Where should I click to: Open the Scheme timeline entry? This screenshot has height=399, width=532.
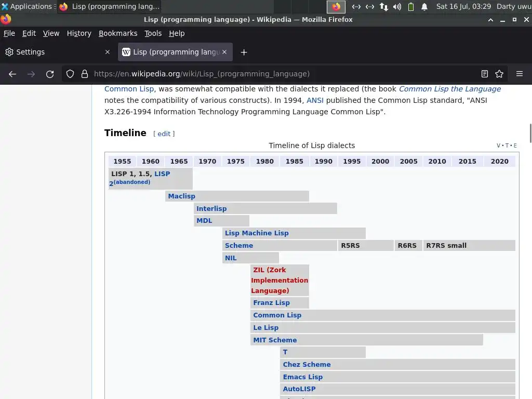coord(239,246)
